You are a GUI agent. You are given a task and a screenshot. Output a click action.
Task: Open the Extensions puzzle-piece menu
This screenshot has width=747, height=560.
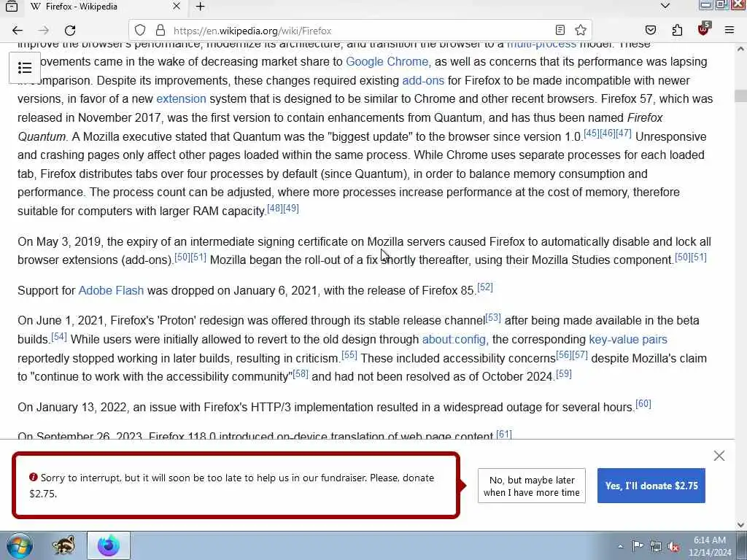tap(677, 31)
